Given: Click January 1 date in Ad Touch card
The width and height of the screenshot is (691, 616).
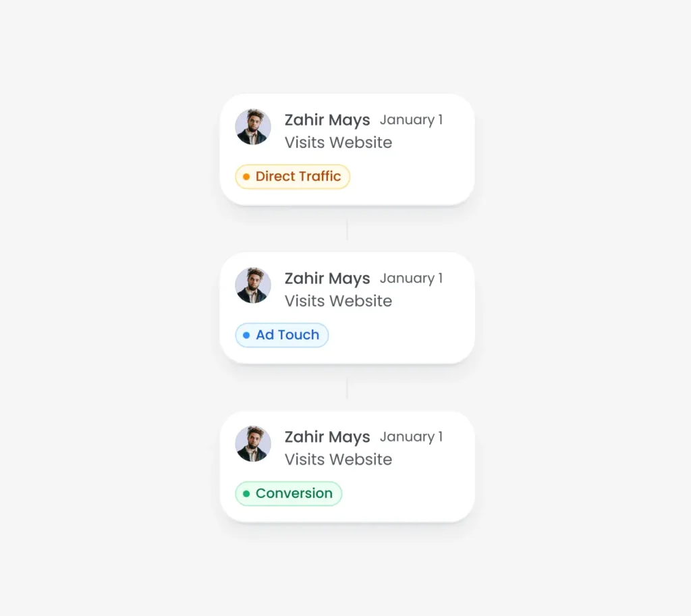Looking at the screenshot, I should click(x=411, y=279).
